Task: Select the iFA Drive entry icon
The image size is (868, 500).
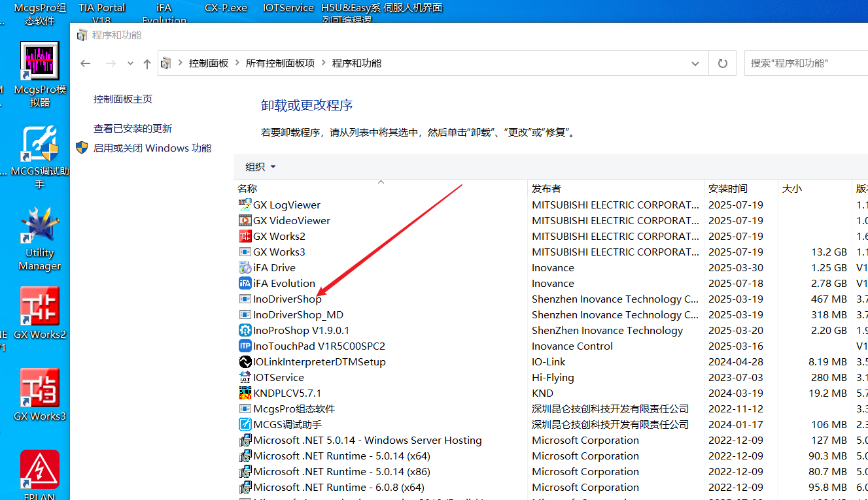Action: [245, 268]
